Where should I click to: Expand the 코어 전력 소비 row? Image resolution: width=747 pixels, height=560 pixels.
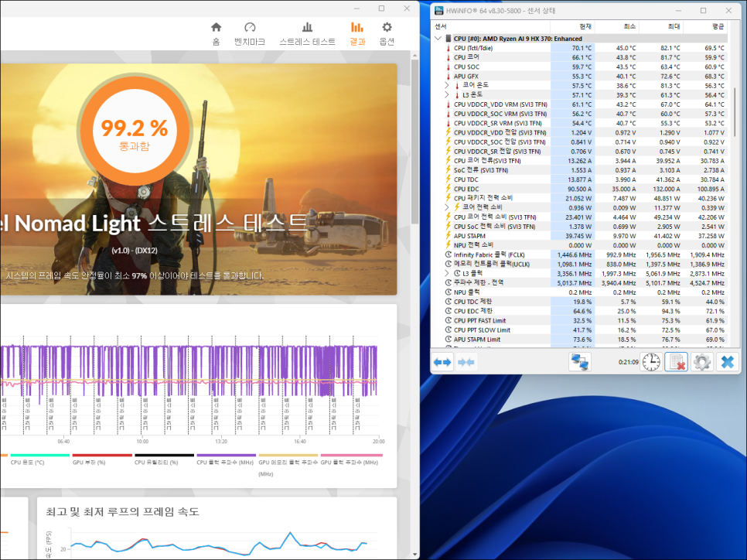click(x=447, y=207)
